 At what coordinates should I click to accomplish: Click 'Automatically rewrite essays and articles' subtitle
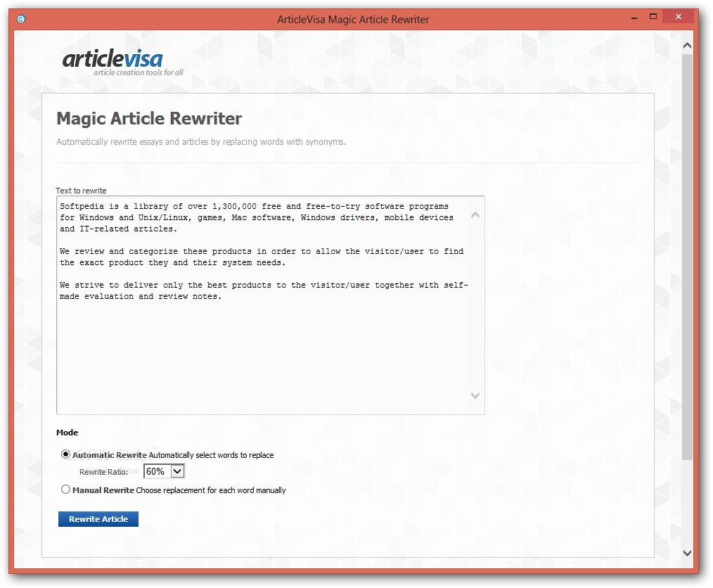pos(201,142)
